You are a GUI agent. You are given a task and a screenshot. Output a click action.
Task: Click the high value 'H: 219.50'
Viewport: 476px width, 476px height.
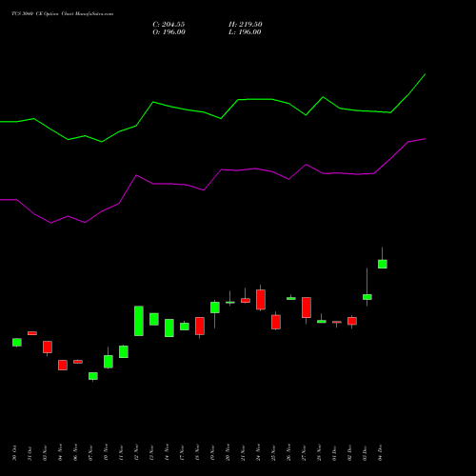click(246, 25)
